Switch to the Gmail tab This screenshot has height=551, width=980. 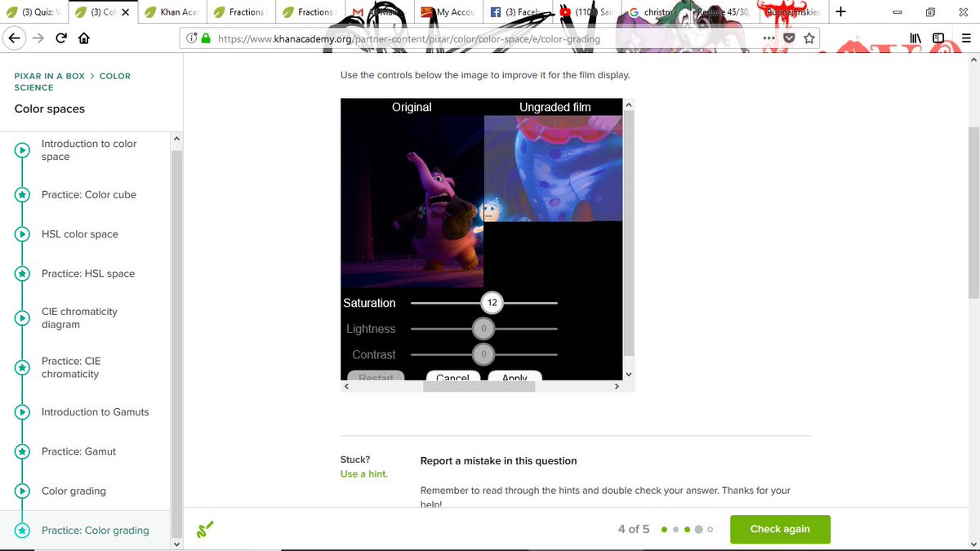tap(377, 12)
